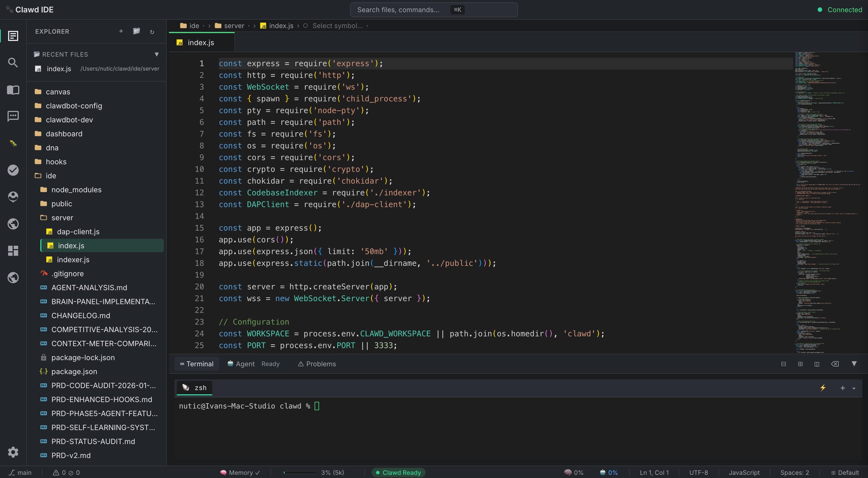The image size is (868, 478).
Task: Select the Agent tab in the bottom panel
Action: coord(241,364)
